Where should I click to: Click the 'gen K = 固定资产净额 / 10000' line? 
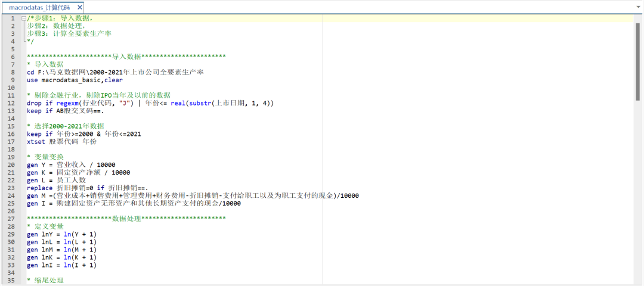coord(79,173)
